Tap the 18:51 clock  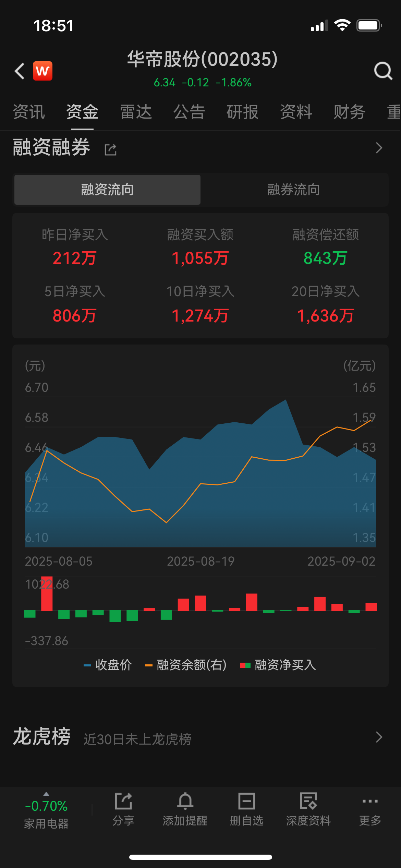point(53,26)
